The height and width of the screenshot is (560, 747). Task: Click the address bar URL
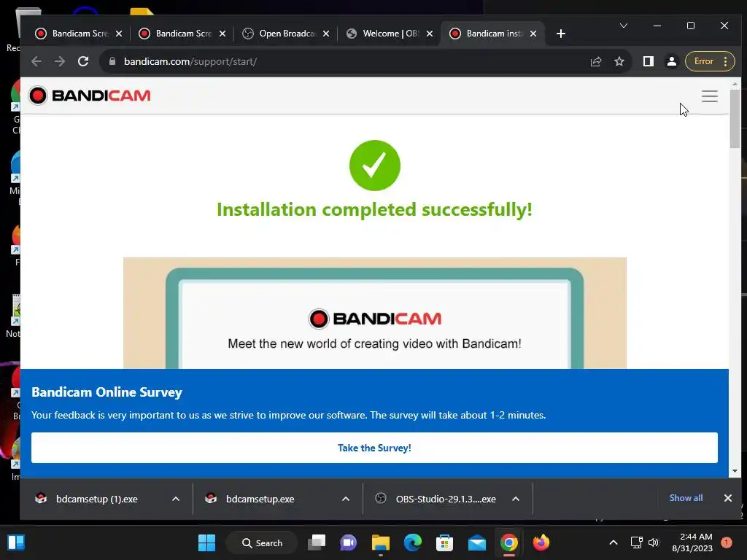coord(190,61)
